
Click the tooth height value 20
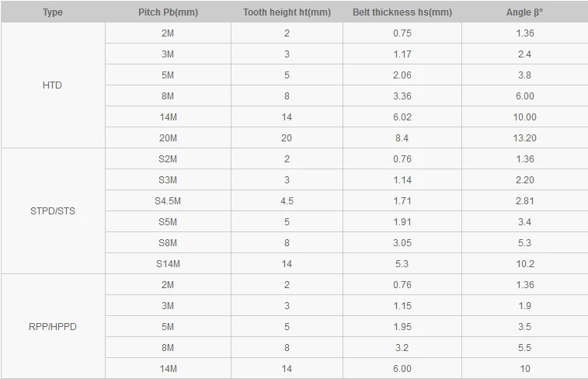pos(287,138)
